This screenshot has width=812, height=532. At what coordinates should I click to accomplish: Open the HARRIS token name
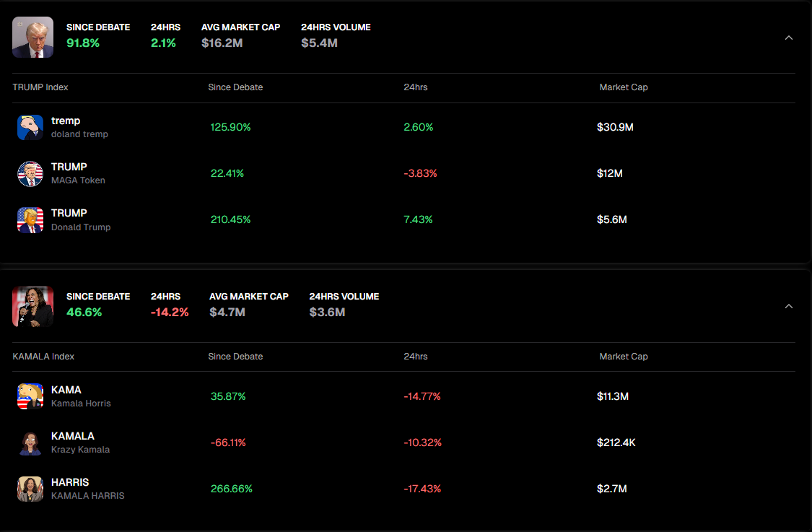(x=70, y=482)
